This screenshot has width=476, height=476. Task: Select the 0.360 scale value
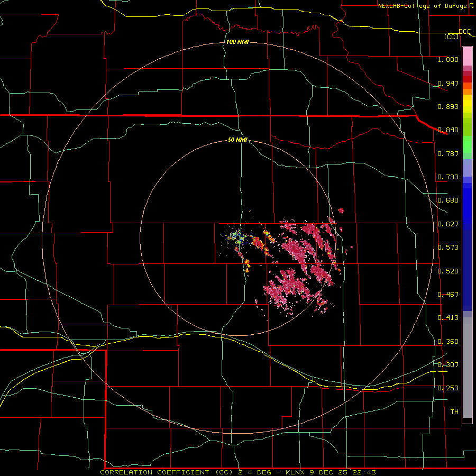(x=448, y=342)
